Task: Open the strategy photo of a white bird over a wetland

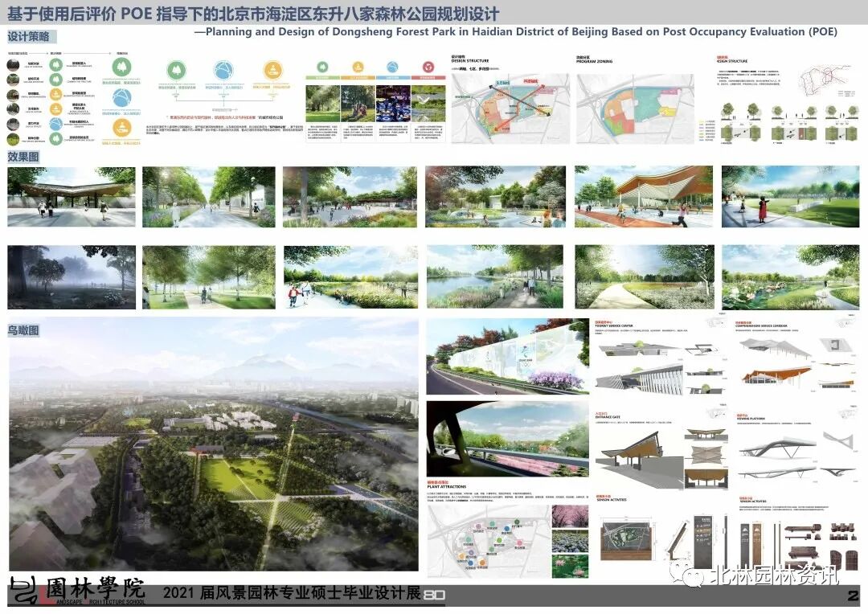Action: point(428,103)
